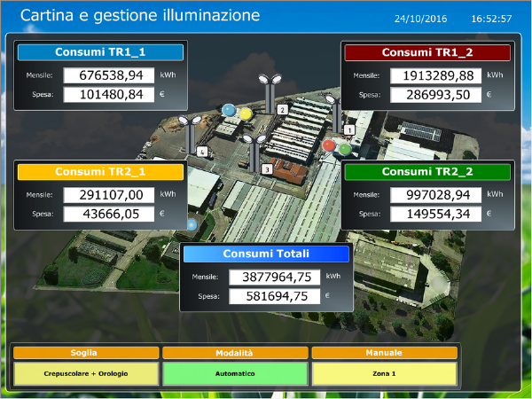Image resolution: width=532 pixels, height=399 pixels.
Task: Click the Mensile label in Consumi Totali
Action: (x=206, y=277)
